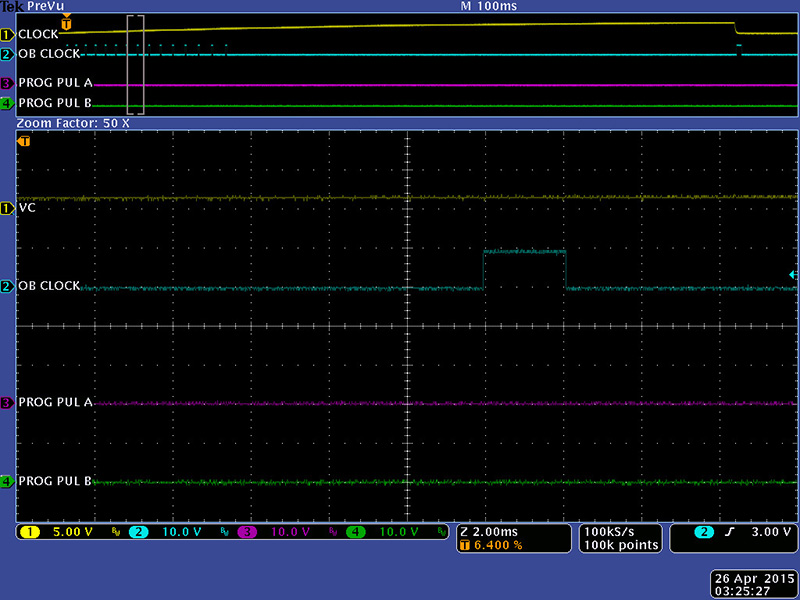Select the green channel 4 PROG PUL B marker
Screen dimensions: 800x600
click(7, 482)
